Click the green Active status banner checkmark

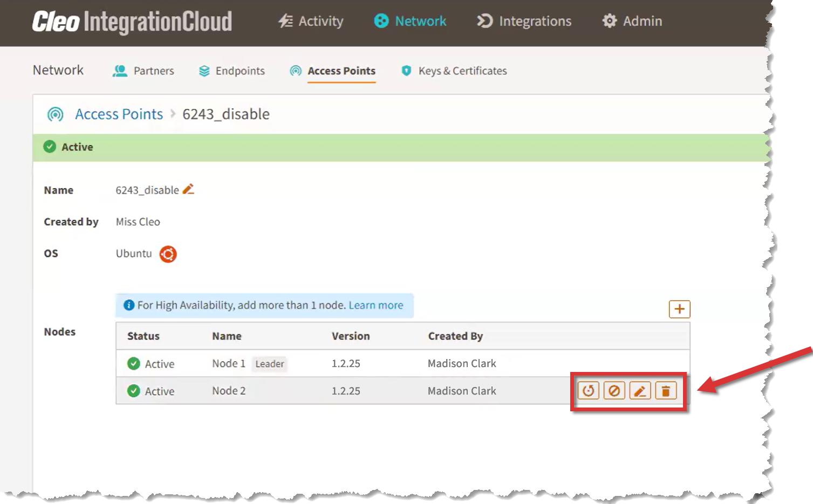[50, 146]
